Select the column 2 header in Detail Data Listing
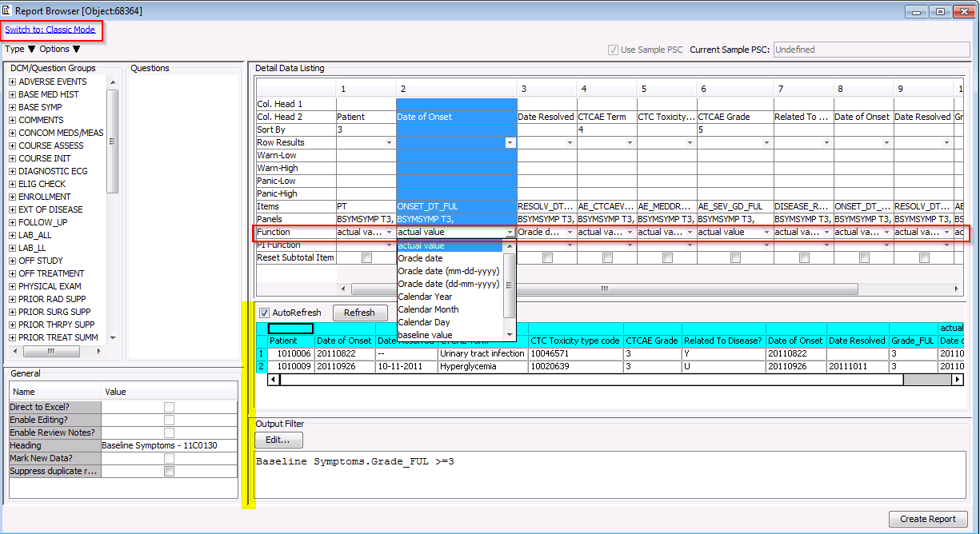Image resolution: width=980 pixels, height=534 pixels. (456, 89)
